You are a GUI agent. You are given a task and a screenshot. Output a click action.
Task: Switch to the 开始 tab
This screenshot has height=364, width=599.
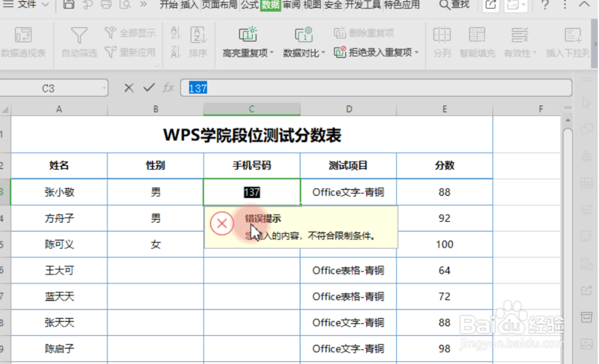tap(168, 5)
